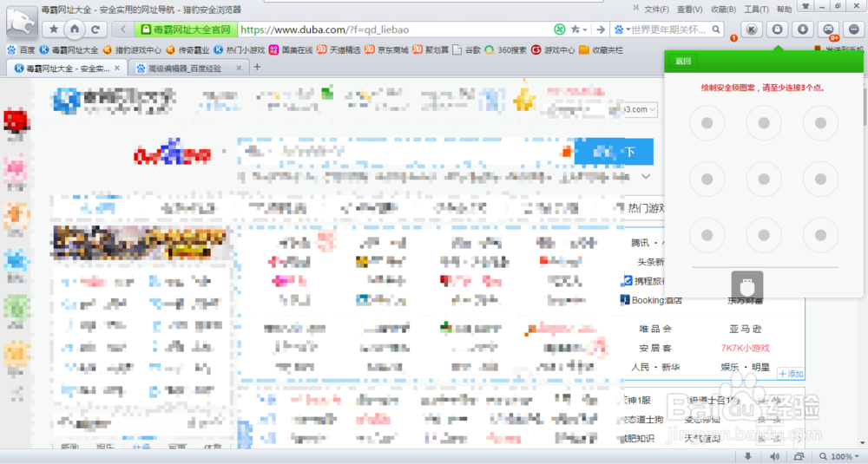The image size is (868, 464).
Task: Open favorites with the star button
Action: coord(54,29)
